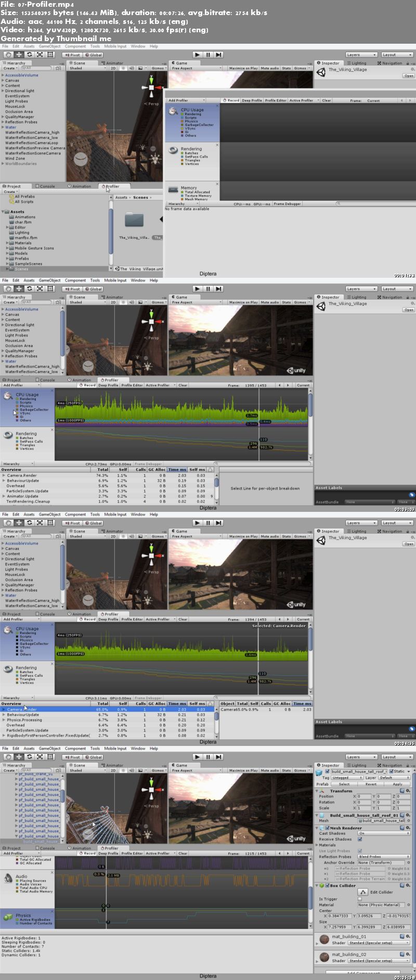
Task: Click the CPU Usage profiler icon in top frame
Action: 173,111
